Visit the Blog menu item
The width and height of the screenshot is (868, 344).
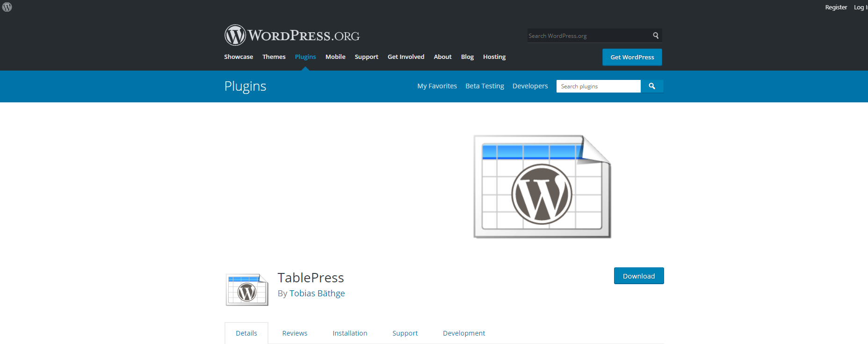tap(467, 57)
